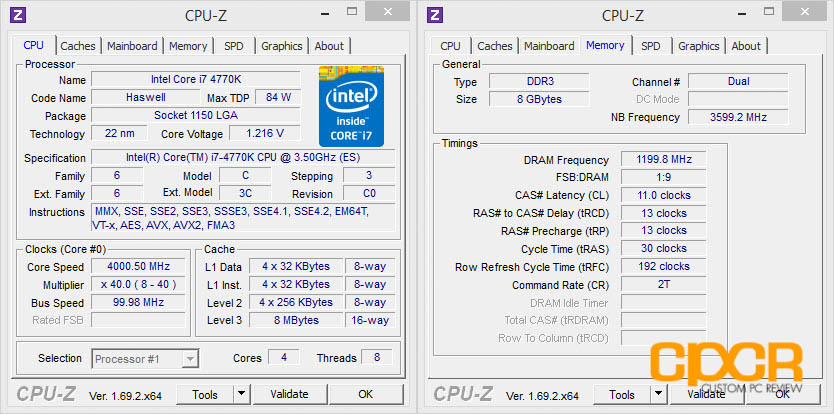Click Package value Socket 1150 LGA
The width and height of the screenshot is (834, 414).
point(196,115)
